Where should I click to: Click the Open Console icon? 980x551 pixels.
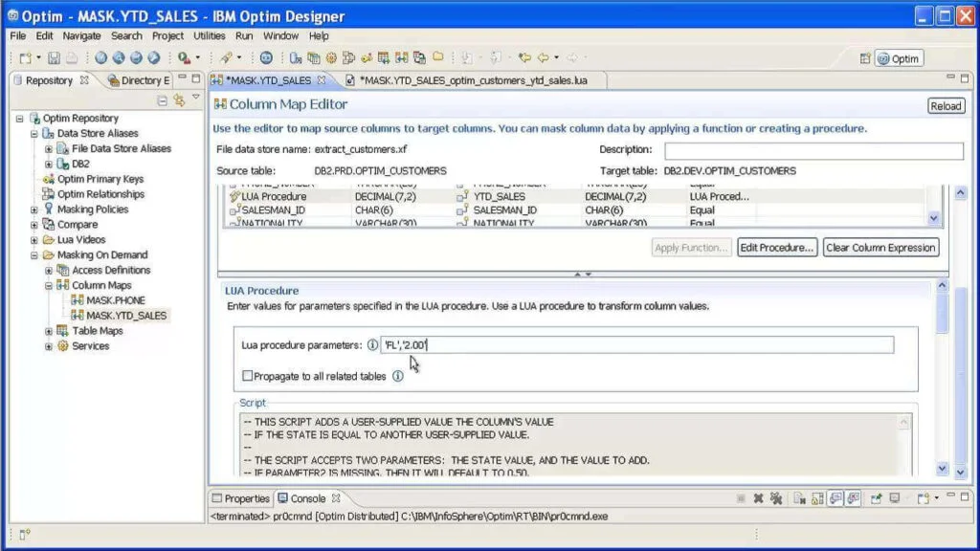click(x=924, y=498)
